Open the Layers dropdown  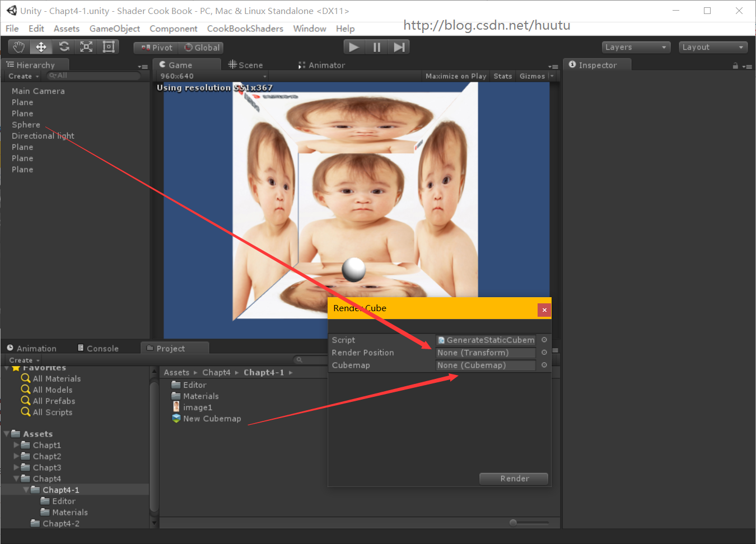(x=636, y=48)
